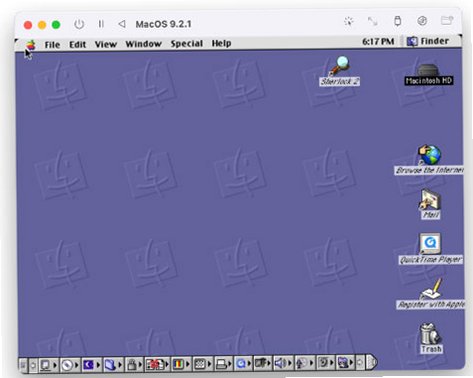Open the CD disc module in Control Strip
473x378 pixels.
(x=69, y=364)
